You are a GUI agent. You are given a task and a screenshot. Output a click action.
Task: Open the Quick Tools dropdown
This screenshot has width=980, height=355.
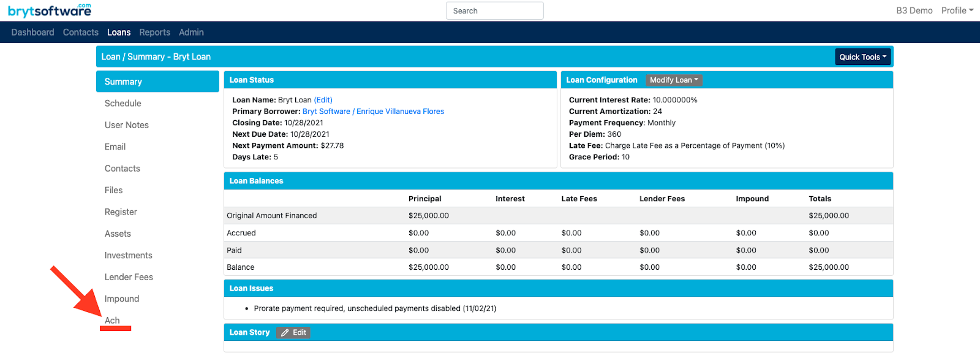point(862,57)
